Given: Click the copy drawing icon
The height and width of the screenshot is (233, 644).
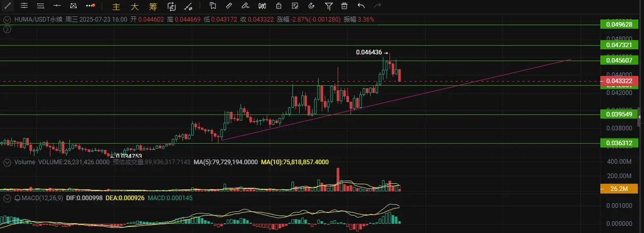Looking at the screenshot, I should coord(213,6).
